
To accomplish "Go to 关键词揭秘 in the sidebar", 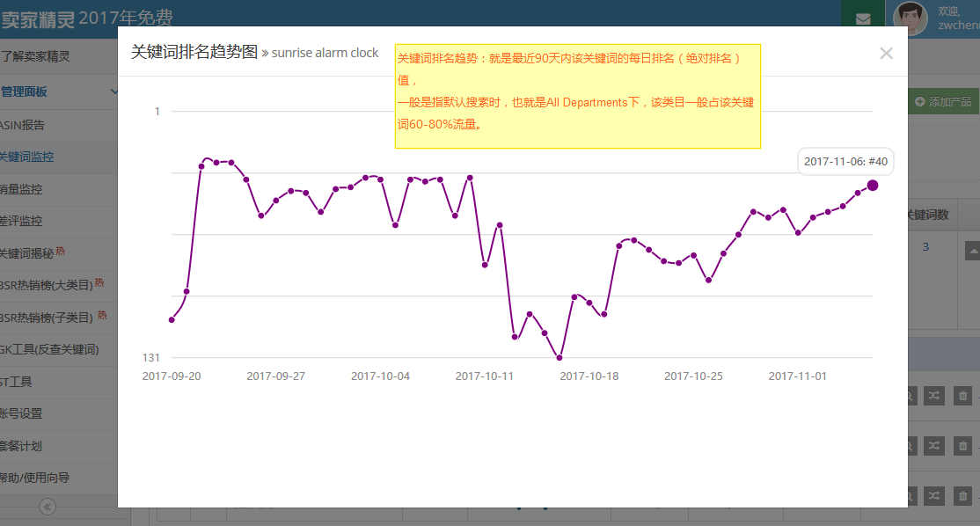I will point(28,253).
